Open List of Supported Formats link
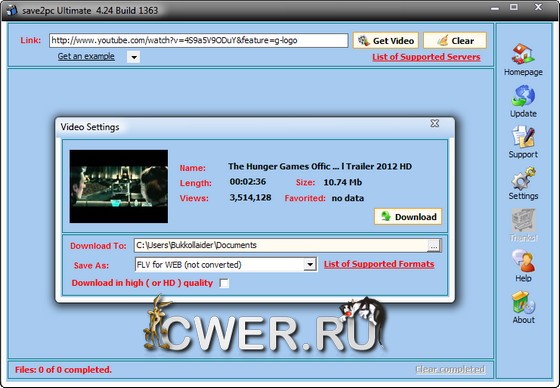Image resolution: width=560 pixels, height=388 pixels. click(x=379, y=264)
